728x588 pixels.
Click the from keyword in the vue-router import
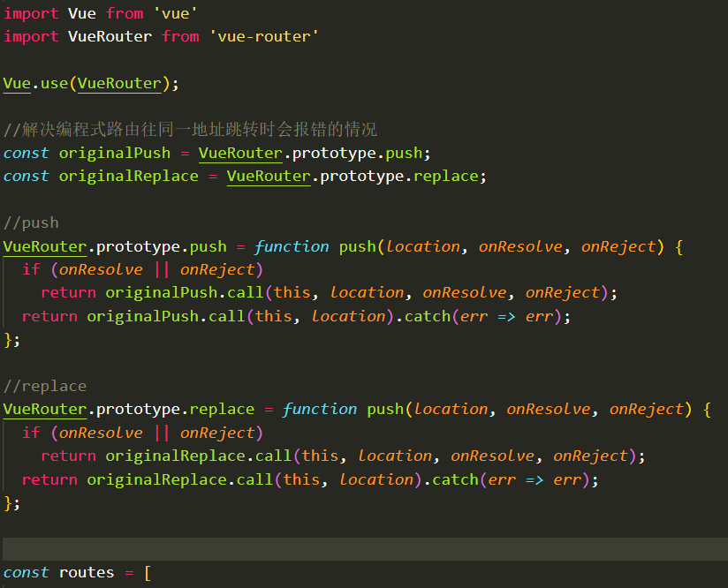(x=180, y=37)
